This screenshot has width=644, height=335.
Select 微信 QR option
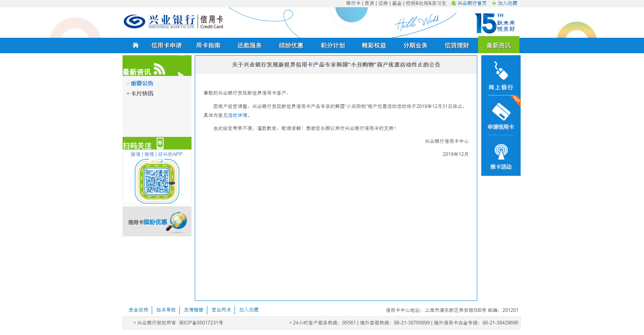coord(135,154)
